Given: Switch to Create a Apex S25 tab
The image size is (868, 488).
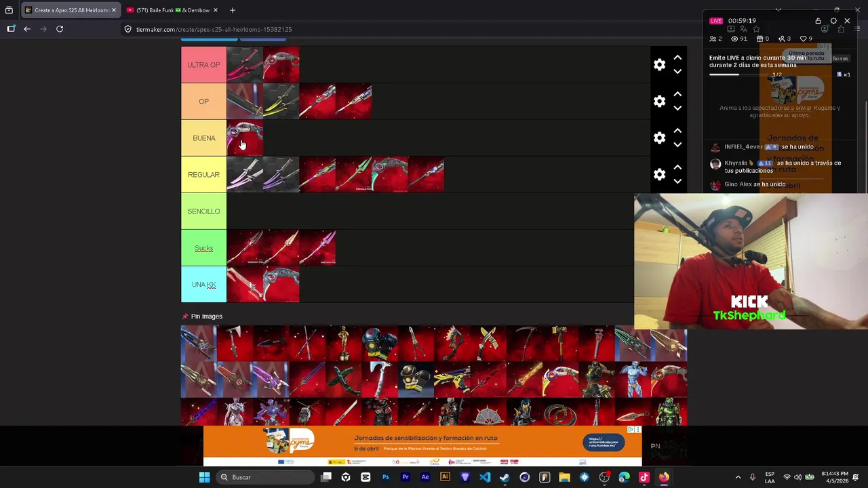Looking at the screenshot, I should tap(71, 10).
